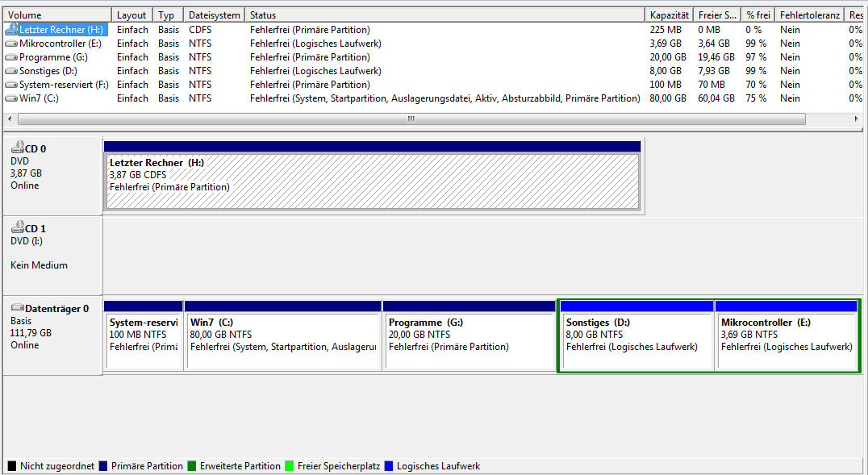Select the Programme (G:) partition block
Viewport: 868px width, 475px height.
click(469, 335)
